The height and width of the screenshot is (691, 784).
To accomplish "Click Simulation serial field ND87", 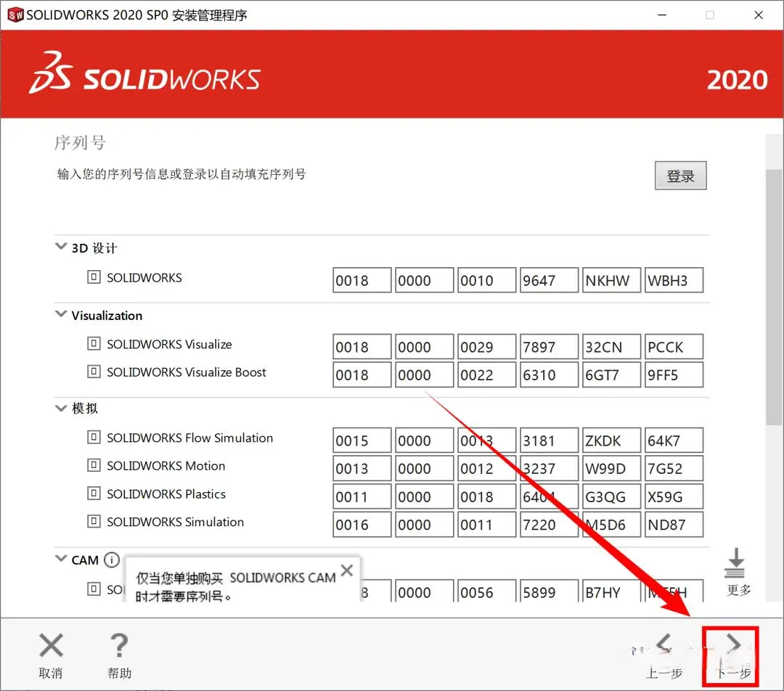I will 674,525.
